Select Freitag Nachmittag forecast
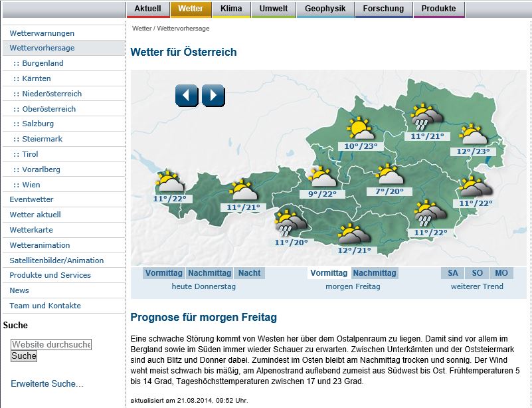The width and height of the screenshot is (532, 408). 375,273
